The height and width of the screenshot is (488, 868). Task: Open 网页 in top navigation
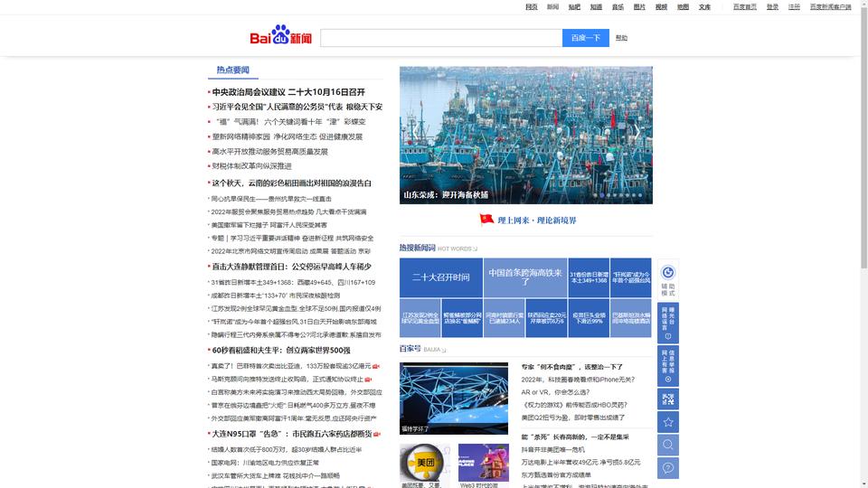click(532, 7)
